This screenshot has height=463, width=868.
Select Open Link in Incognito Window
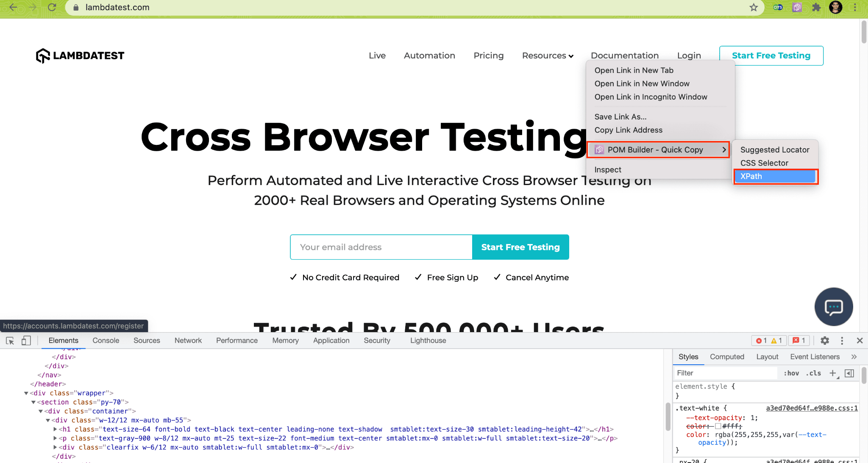click(x=651, y=97)
